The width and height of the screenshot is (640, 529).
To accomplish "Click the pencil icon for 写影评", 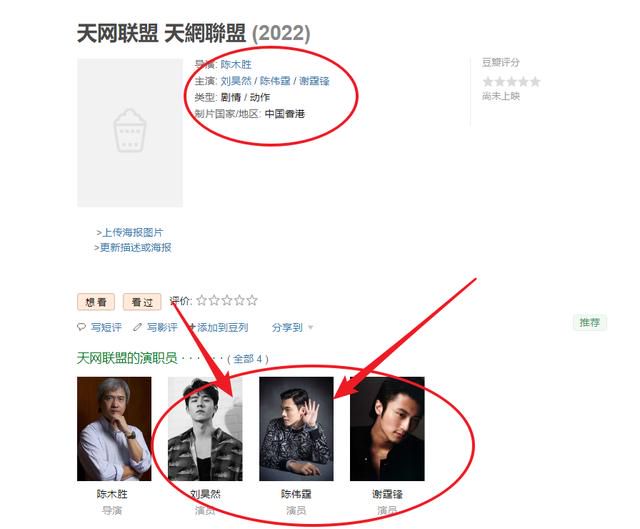I will click(138, 327).
